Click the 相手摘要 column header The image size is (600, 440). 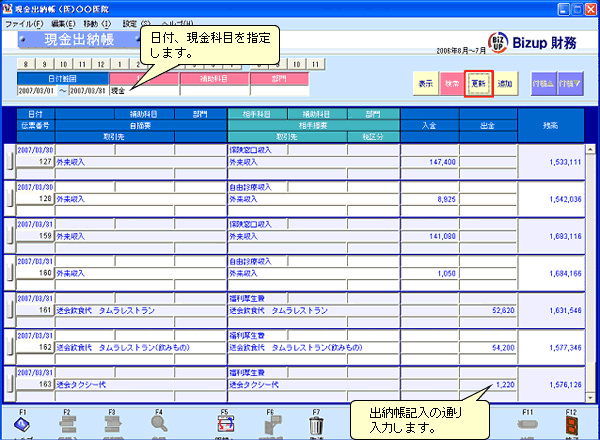pyautogui.click(x=313, y=125)
